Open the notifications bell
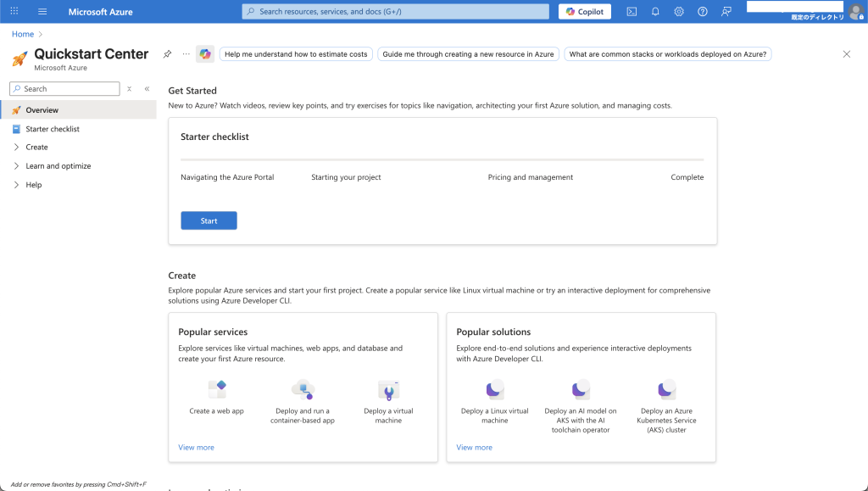 click(x=655, y=11)
